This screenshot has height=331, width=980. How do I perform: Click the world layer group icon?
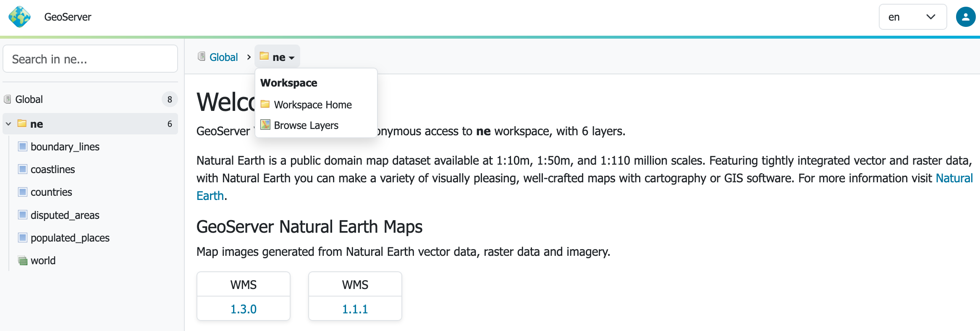click(x=23, y=260)
